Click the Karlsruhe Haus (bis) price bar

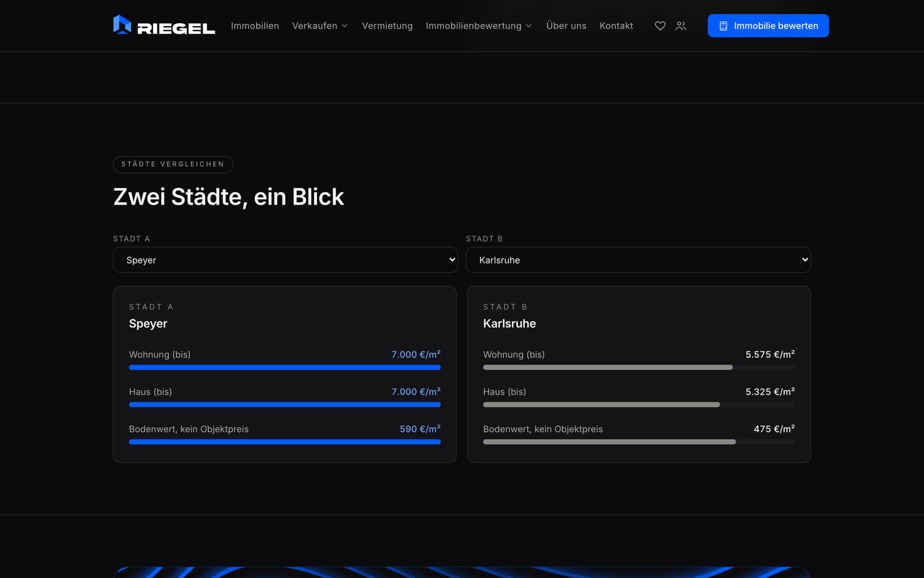[639, 405]
